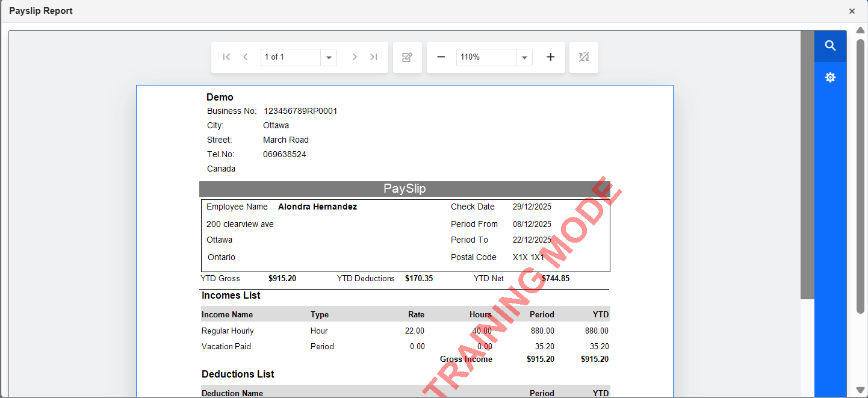Zoom in with the plus button
The image size is (868, 398).
(x=550, y=57)
